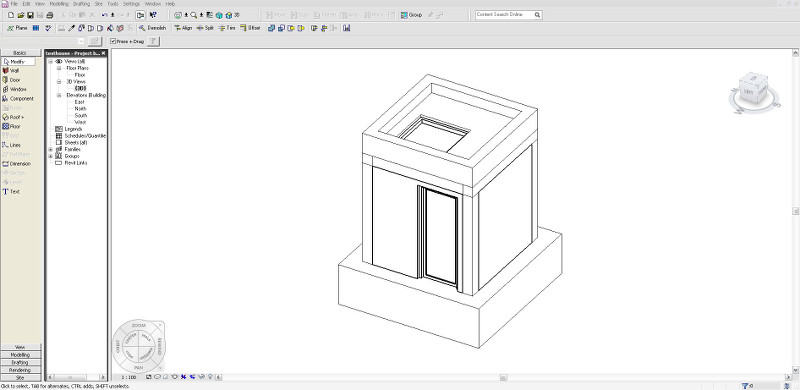Viewport: 800px width, 390px height.
Task: Select the Text tool
Action: pos(11,192)
